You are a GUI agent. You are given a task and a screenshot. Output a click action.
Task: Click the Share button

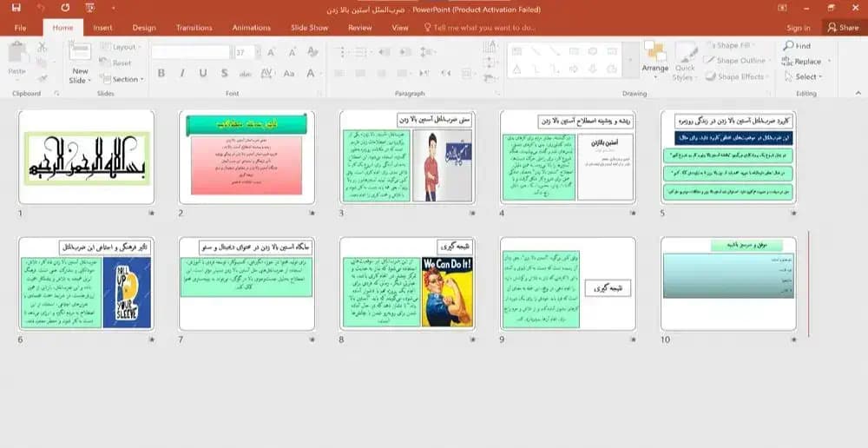point(843,27)
